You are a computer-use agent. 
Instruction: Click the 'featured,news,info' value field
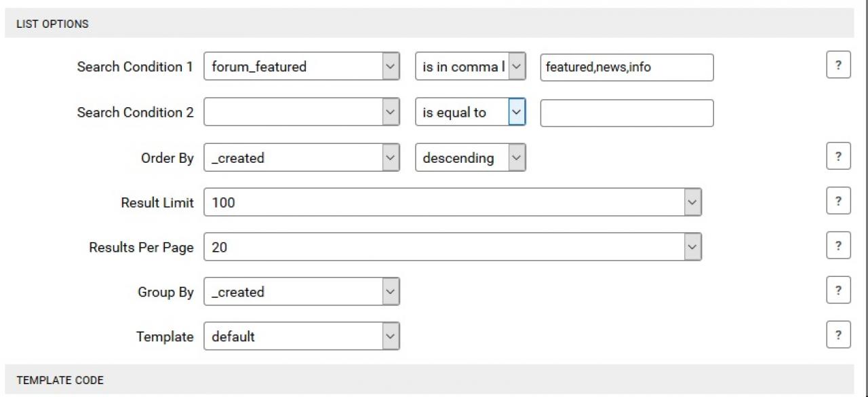pos(627,67)
